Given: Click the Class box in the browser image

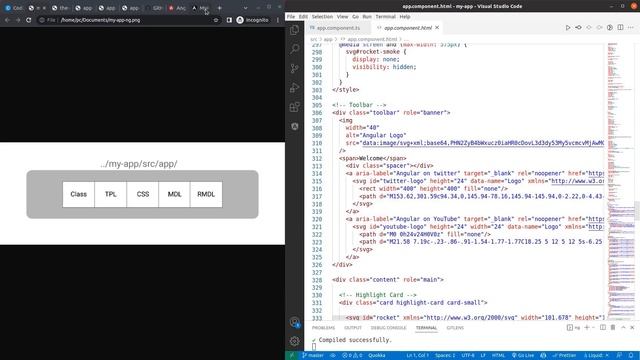Looking at the screenshot, I should [78, 194].
